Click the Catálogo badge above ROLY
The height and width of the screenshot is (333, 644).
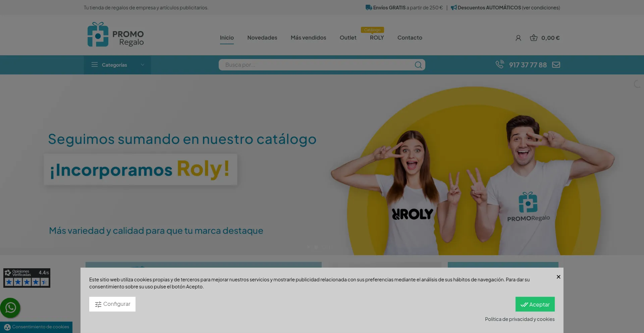click(x=372, y=30)
